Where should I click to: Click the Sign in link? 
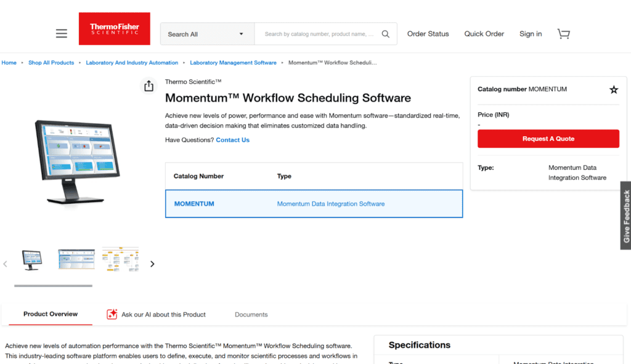(x=530, y=34)
